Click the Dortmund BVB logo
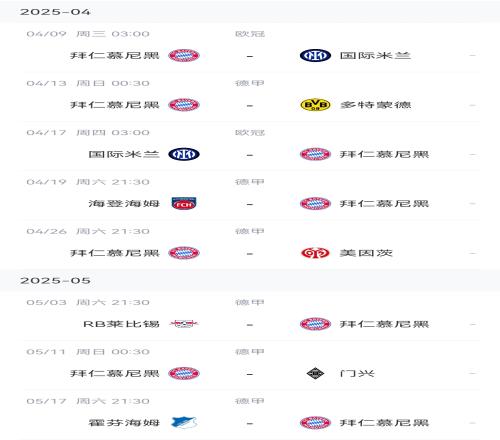The width and height of the screenshot is (500, 440). coord(315,105)
